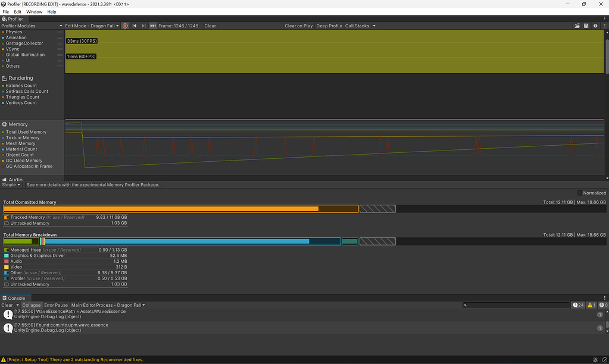Screen dimensions: 609x364
Task: Open the load profile data icon
Action: (x=577, y=26)
